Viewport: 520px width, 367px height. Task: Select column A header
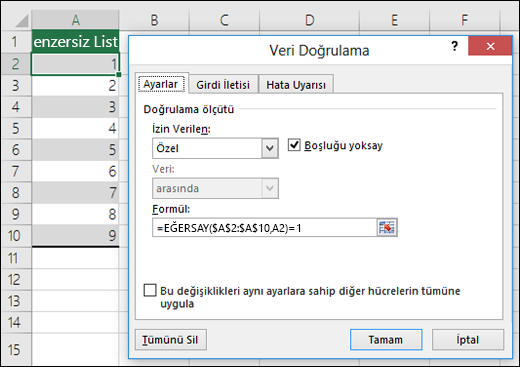[75, 20]
